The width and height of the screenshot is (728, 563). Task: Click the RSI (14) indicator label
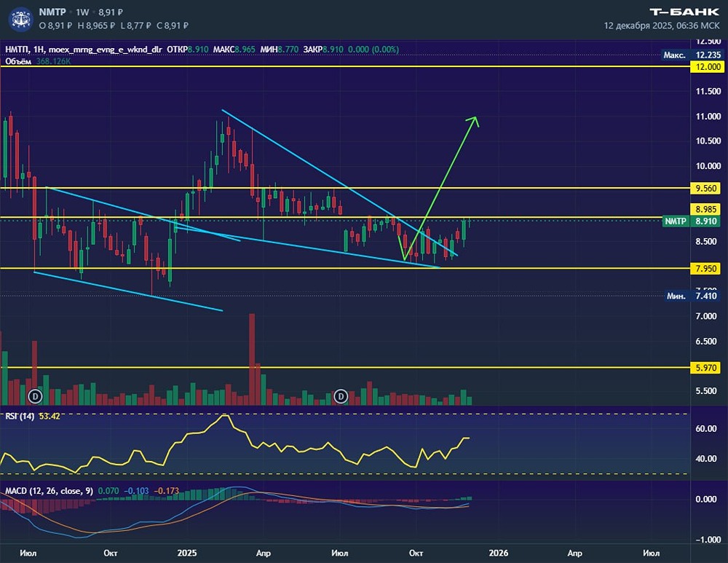click(20, 416)
